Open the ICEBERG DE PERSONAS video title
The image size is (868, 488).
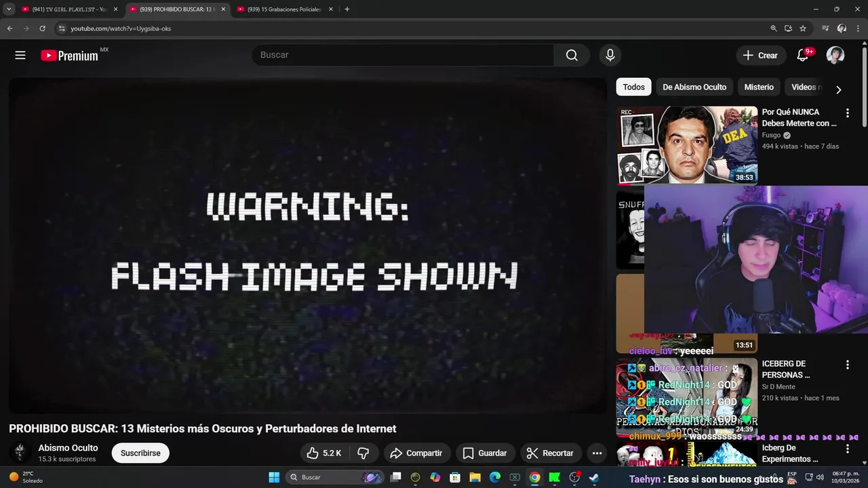(786, 369)
